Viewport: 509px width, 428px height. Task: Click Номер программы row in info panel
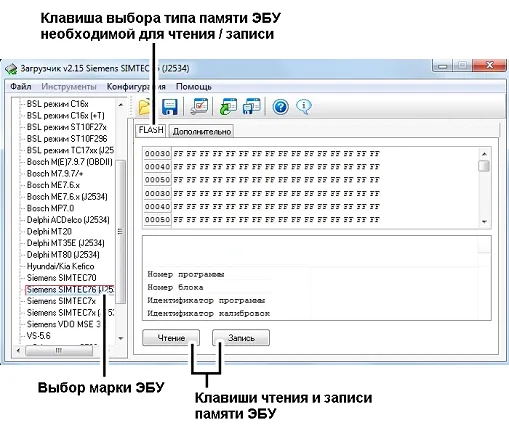tap(186, 275)
